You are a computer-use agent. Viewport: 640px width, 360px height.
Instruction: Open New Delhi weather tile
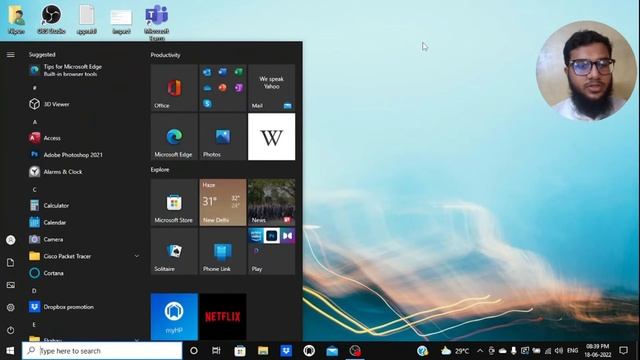pos(223,202)
